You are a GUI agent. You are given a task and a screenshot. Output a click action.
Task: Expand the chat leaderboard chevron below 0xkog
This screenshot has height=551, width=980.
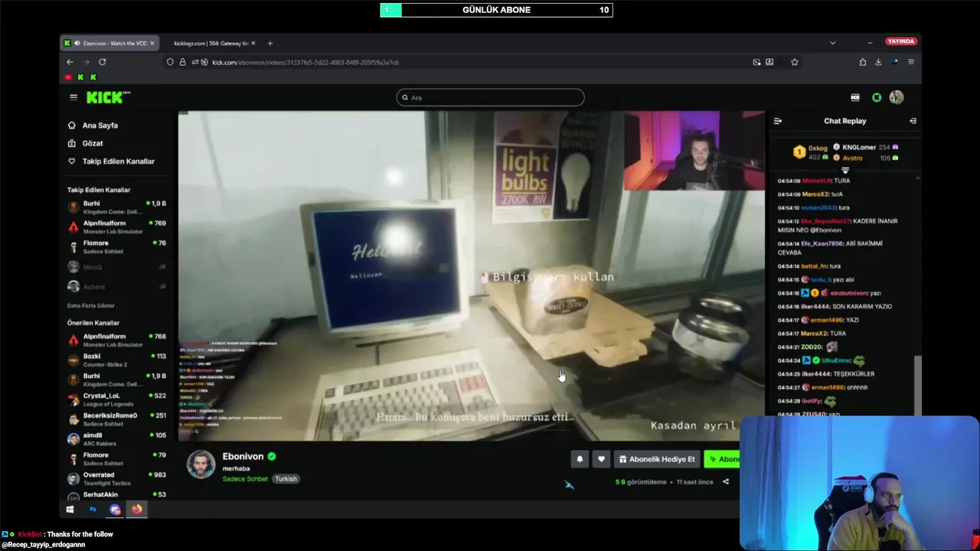click(845, 171)
